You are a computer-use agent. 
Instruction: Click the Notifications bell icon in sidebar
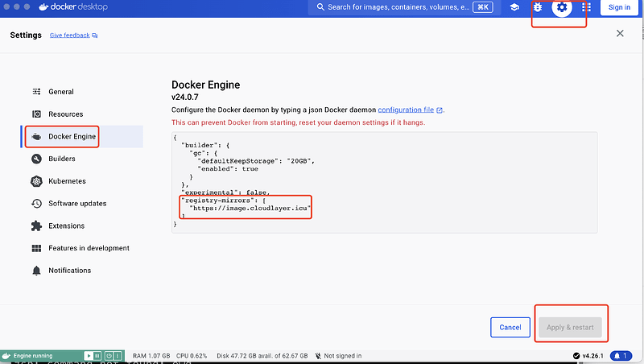(x=36, y=271)
